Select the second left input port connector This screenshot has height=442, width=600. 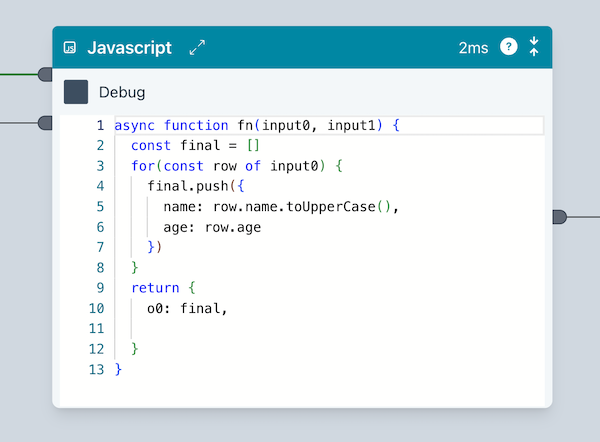[45, 123]
